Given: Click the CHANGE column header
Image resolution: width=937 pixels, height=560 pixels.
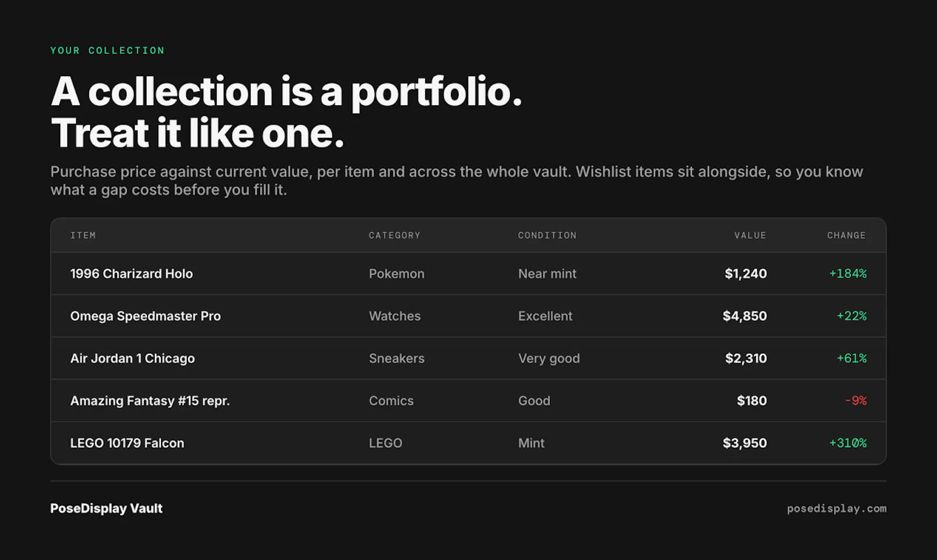Looking at the screenshot, I should point(846,235).
